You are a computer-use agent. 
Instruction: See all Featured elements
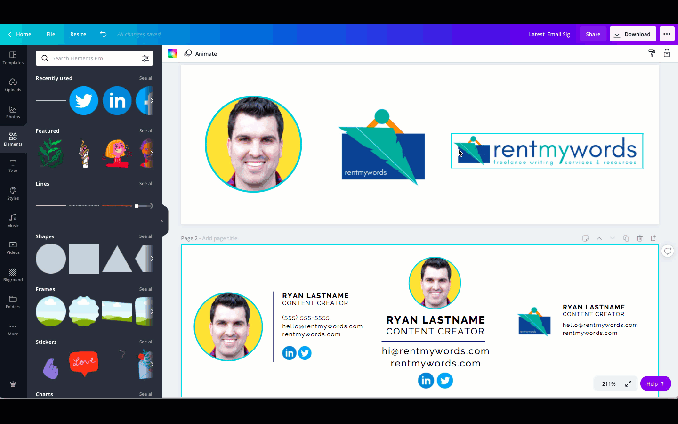145,131
